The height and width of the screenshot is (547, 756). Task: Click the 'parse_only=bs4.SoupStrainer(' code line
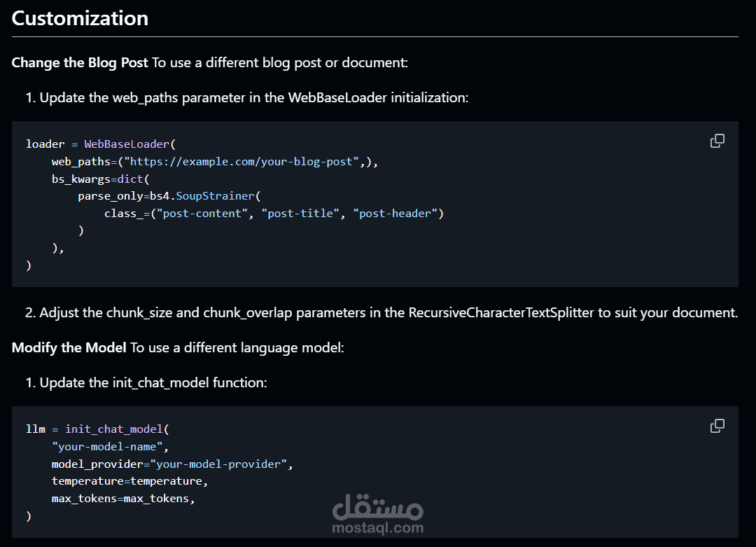tap(169, 197)
